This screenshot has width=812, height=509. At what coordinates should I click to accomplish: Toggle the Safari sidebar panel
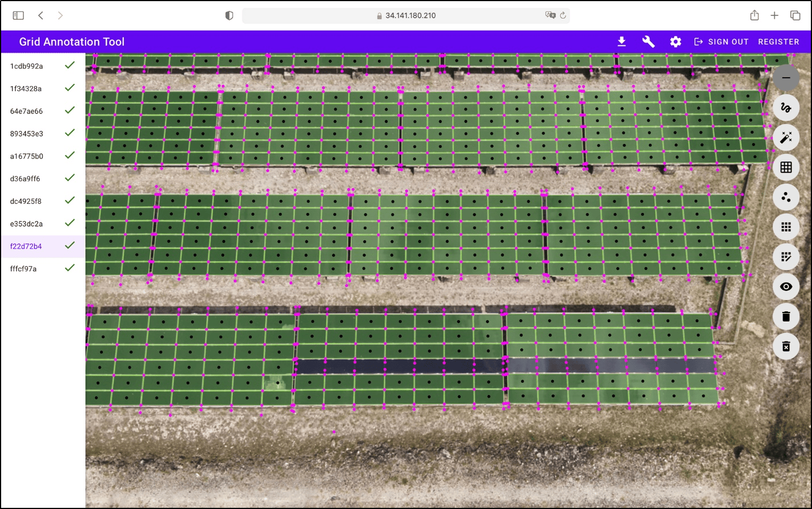18,15
